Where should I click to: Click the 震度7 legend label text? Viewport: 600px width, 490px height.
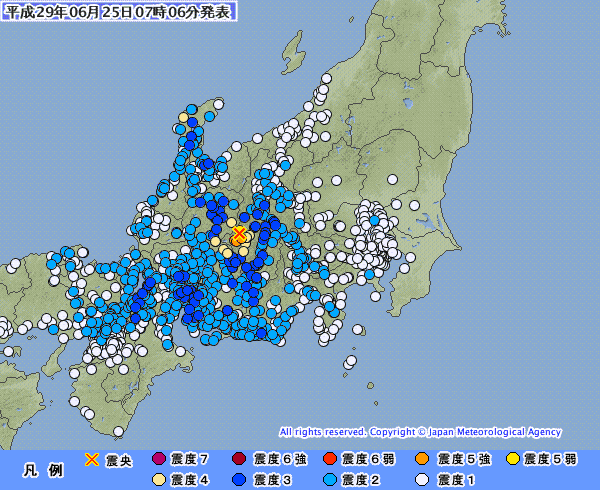(x=190, y=459)
